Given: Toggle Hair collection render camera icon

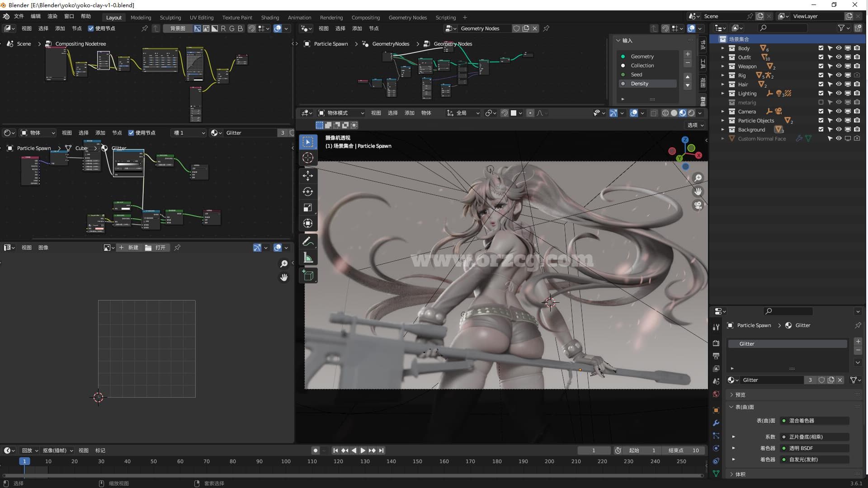Looking at the screenshot, I should click(857, 84).
